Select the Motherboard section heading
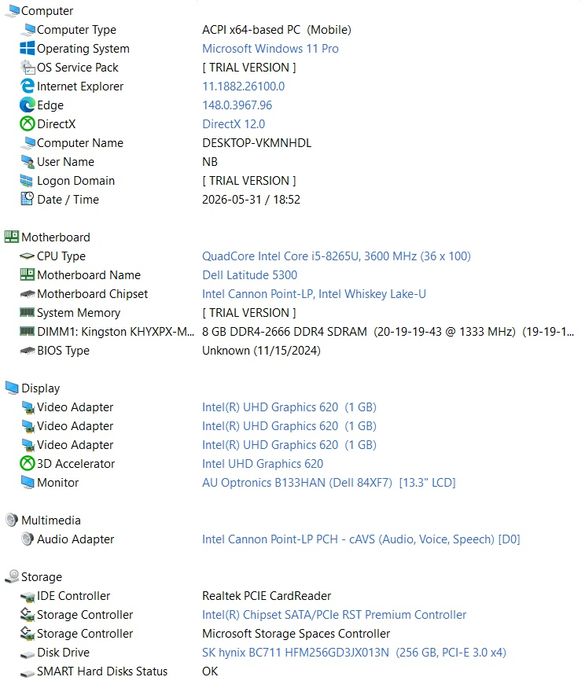This screenshot has width=585, height=699. 56,237
